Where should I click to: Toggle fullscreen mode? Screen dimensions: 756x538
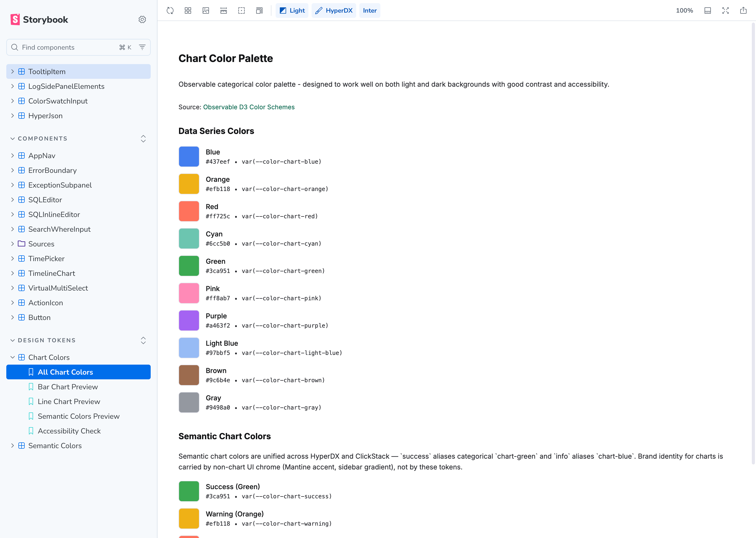(726, 11)
